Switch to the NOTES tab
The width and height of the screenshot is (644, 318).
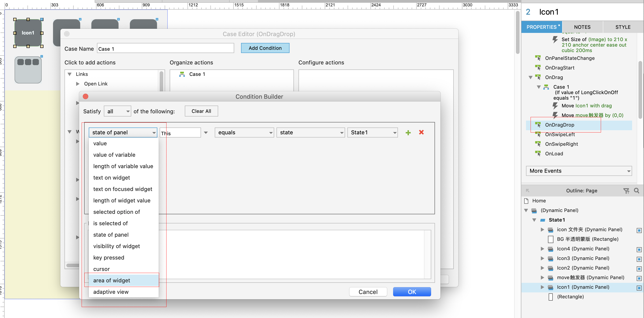582,27
